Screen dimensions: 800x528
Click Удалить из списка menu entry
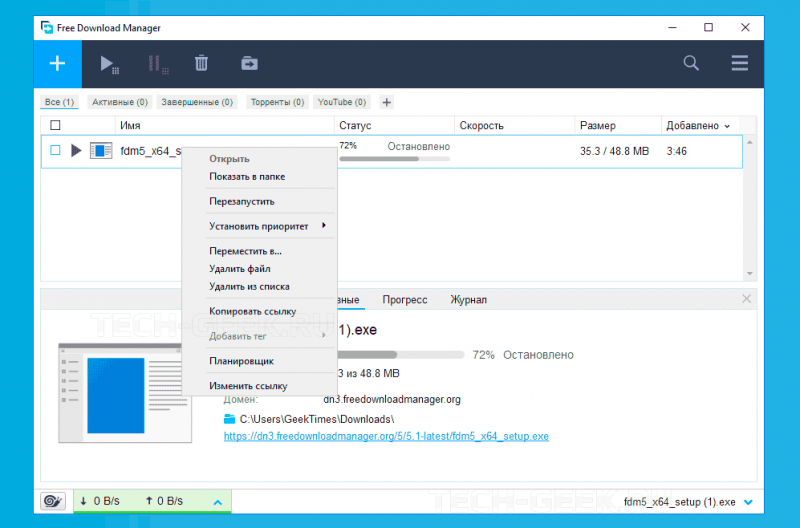tap(249, 287)
